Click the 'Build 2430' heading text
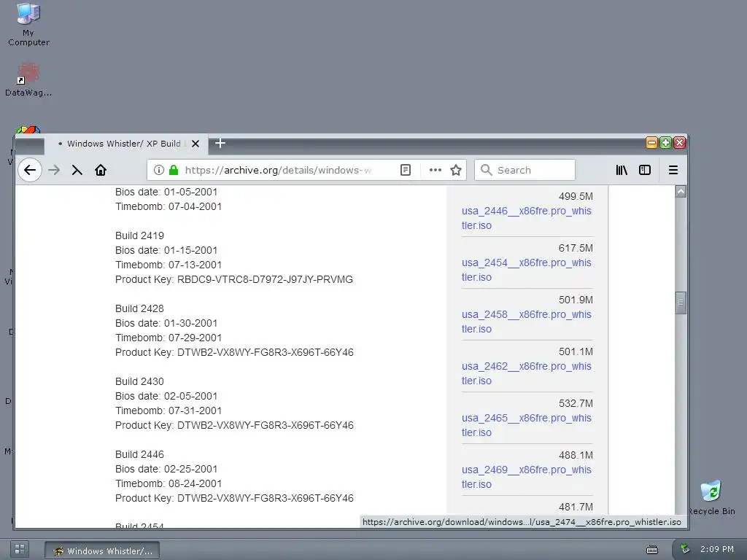747x560 pixels. 139,381
